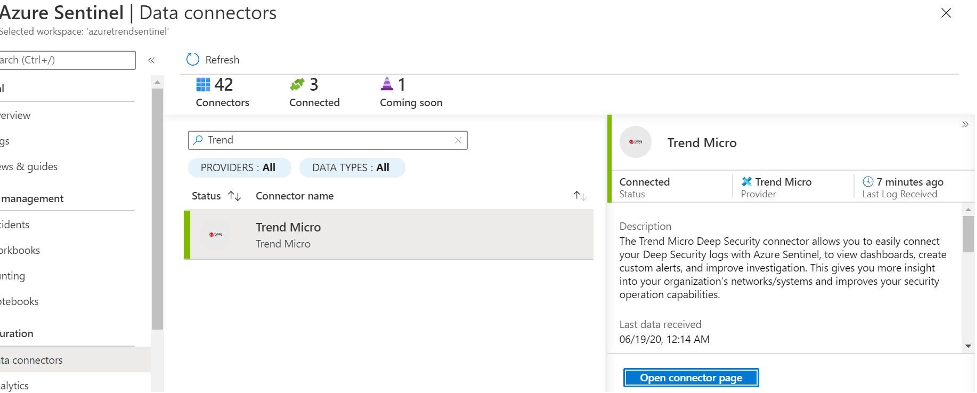Screen dimensions: 977x393
Task: Click the Refresh circular arrow icon
Action: (193, 60)
